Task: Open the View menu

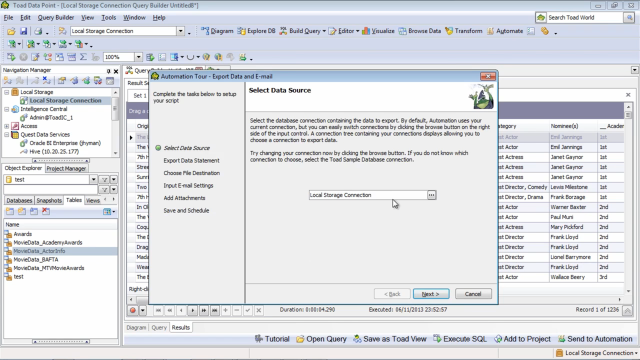Action: [x=87, y=18]
